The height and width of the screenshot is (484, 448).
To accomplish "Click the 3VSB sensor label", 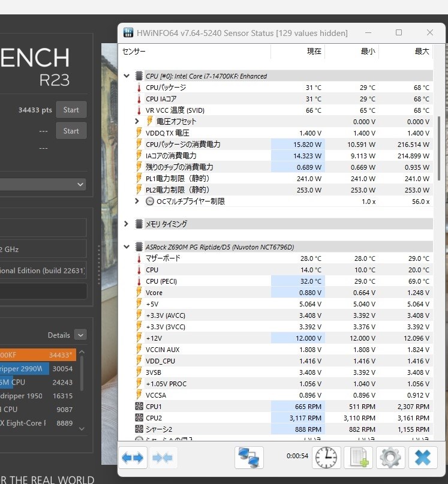I will [154, 372].
